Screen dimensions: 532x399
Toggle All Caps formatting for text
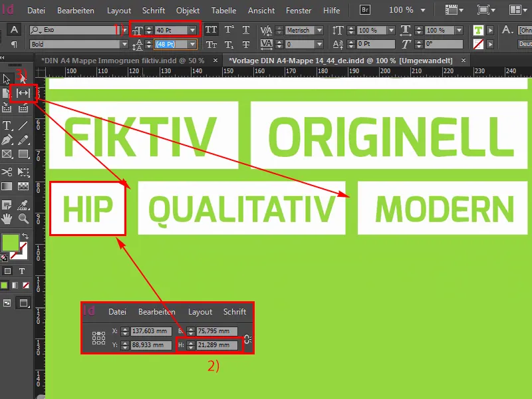[213, 29]
